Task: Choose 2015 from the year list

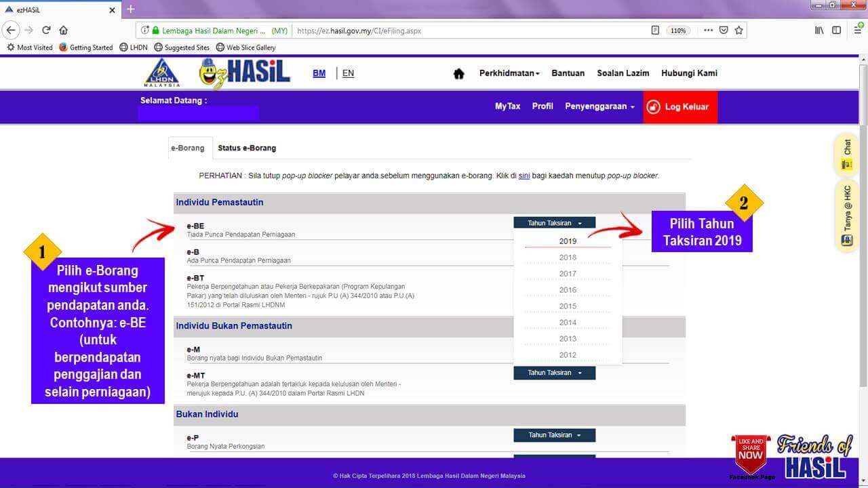Action: [568, 306]
